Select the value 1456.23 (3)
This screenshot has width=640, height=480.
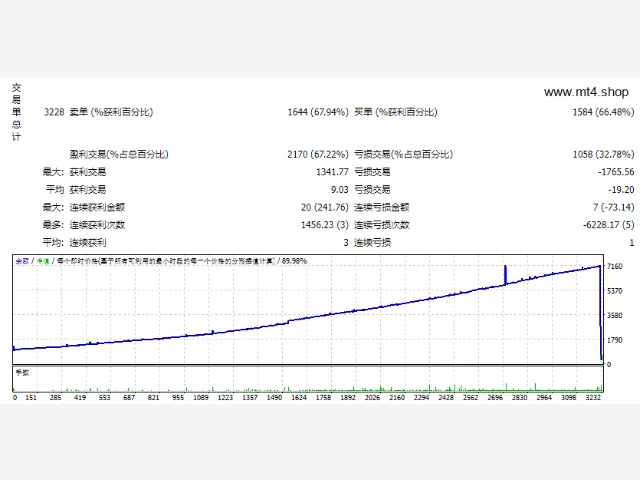(325, 225)
